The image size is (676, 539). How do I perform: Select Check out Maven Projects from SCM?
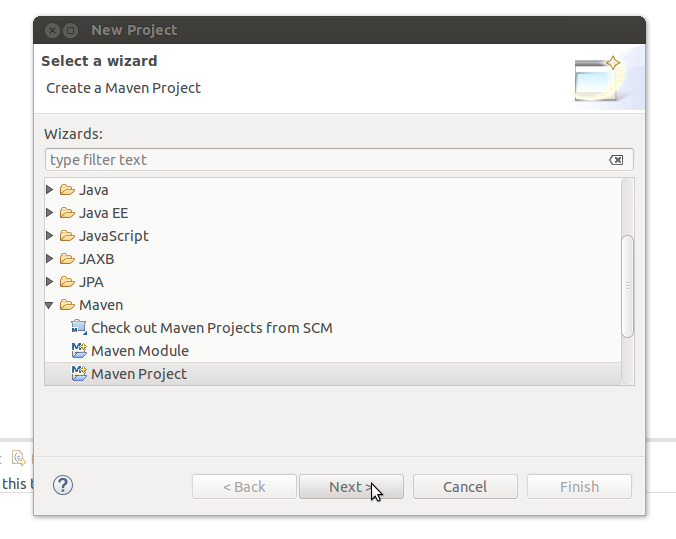pos(211,328)
